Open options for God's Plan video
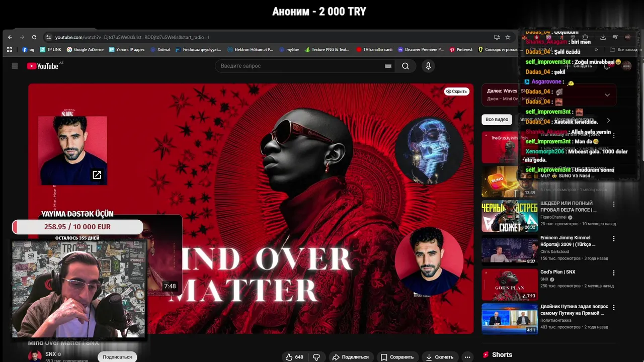The height and width of the screenshot is (362, 644). (613, 273)
